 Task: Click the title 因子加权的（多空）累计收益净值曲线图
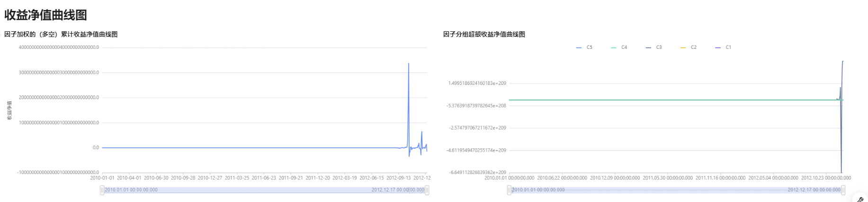pyautogui.click(x=61, y=34)
